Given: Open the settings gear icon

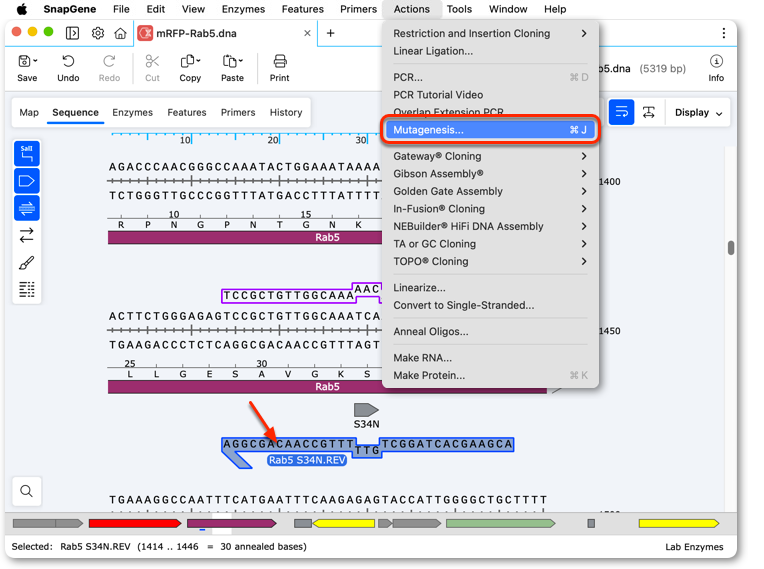Looking at the screenshot, I should click(x=98, y=33).
